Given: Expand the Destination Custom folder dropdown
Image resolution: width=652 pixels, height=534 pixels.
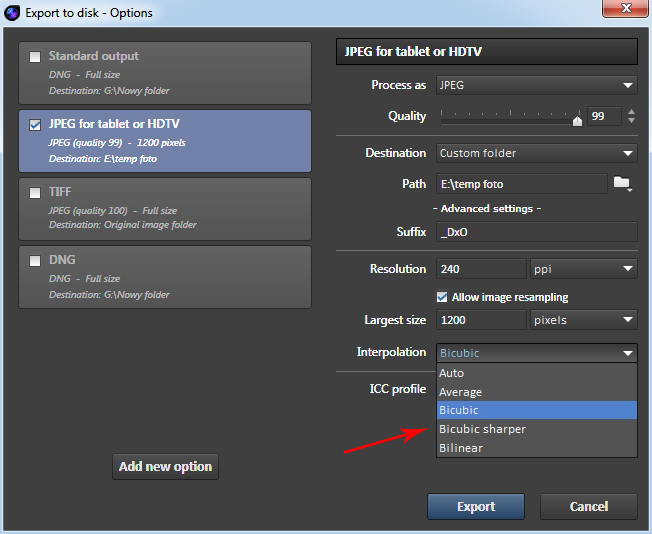Looking at the screenshot, I should point(537,154).
